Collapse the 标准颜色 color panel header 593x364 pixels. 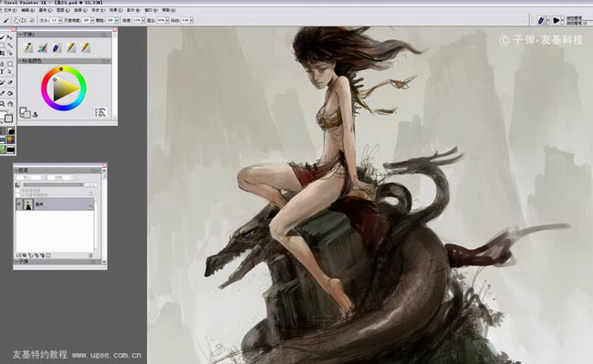[21, 61]
